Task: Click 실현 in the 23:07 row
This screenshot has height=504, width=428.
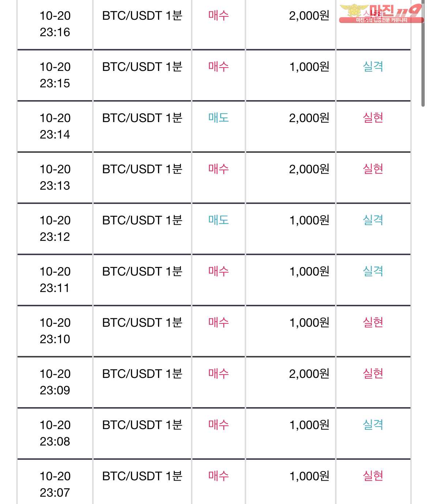Action: tap(373, 476)
